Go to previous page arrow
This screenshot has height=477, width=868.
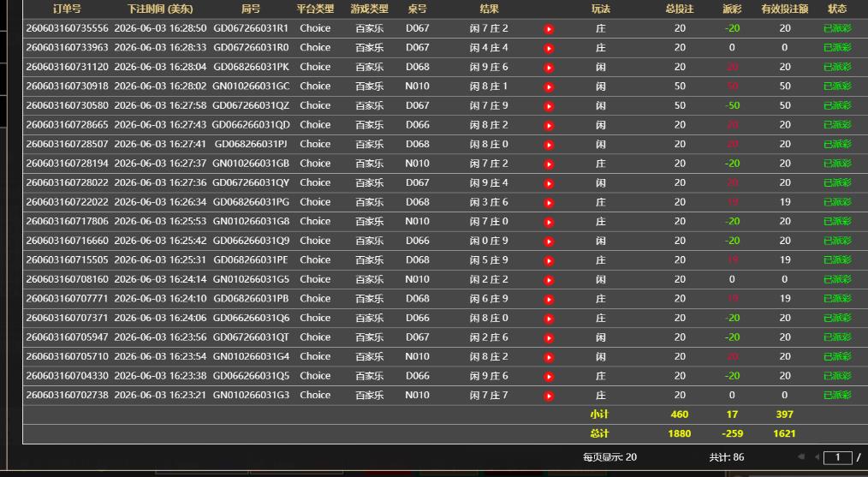coord(817,457)
